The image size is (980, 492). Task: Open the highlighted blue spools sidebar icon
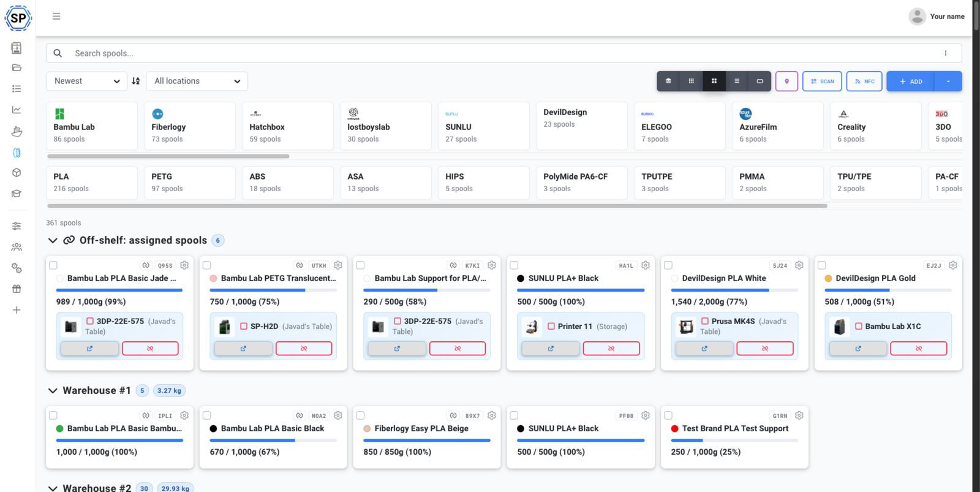17,153
